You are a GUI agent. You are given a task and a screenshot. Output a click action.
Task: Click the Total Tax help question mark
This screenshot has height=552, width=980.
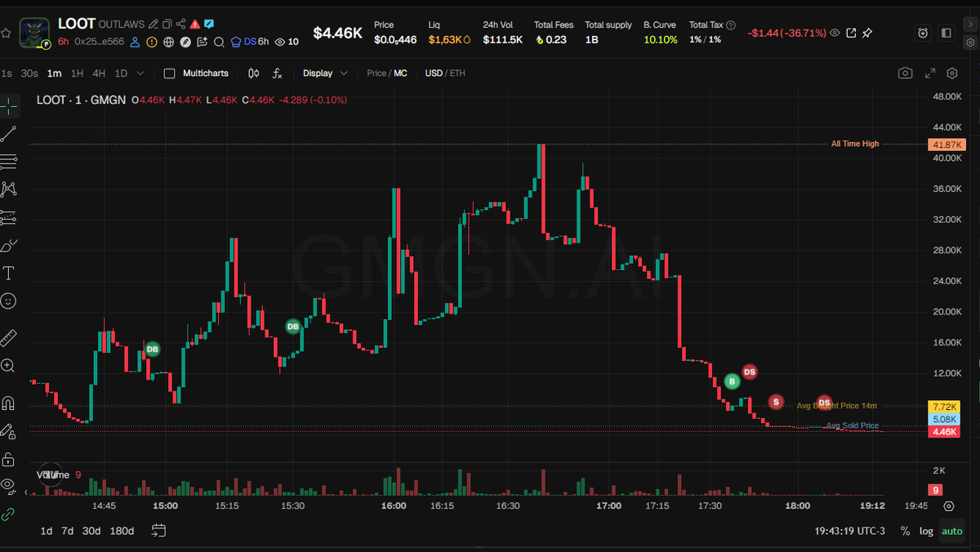(x=730, y=25)
